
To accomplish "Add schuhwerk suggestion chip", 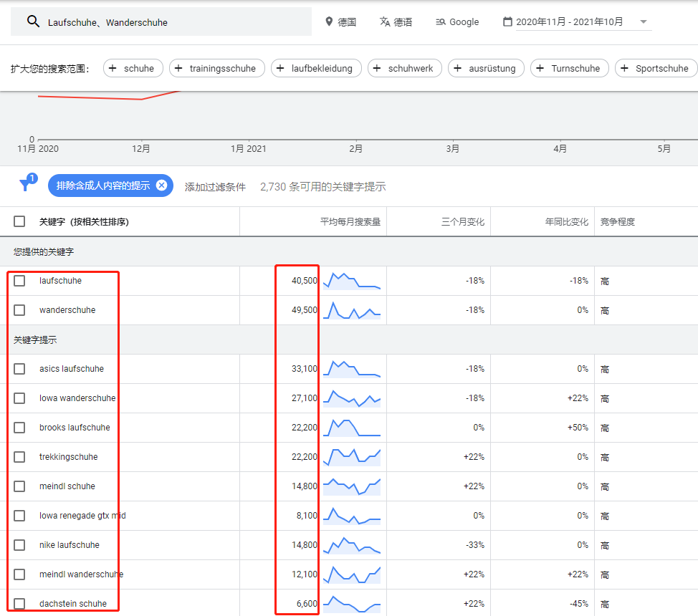I will (x=405, y=68).
